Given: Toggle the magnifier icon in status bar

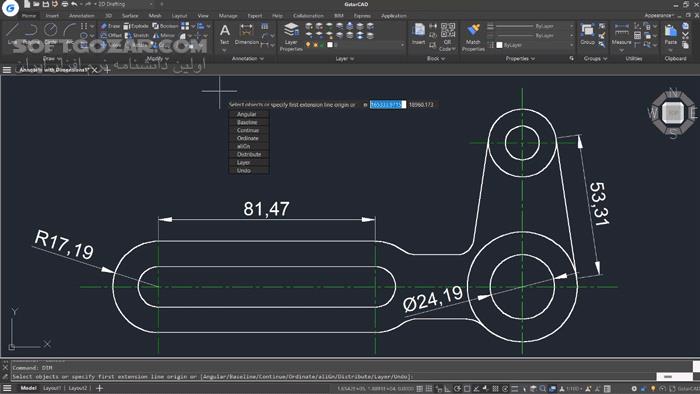Looking at the screenshot, I should pyautogui.click(x=543, y=389).
